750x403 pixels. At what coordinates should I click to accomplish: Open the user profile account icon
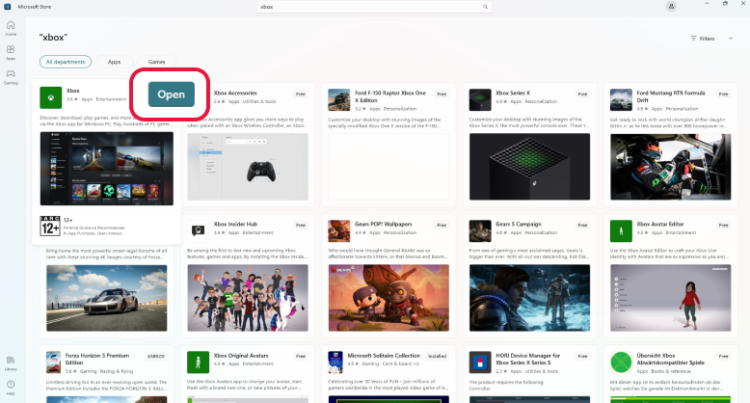click(x=671, y=6)
